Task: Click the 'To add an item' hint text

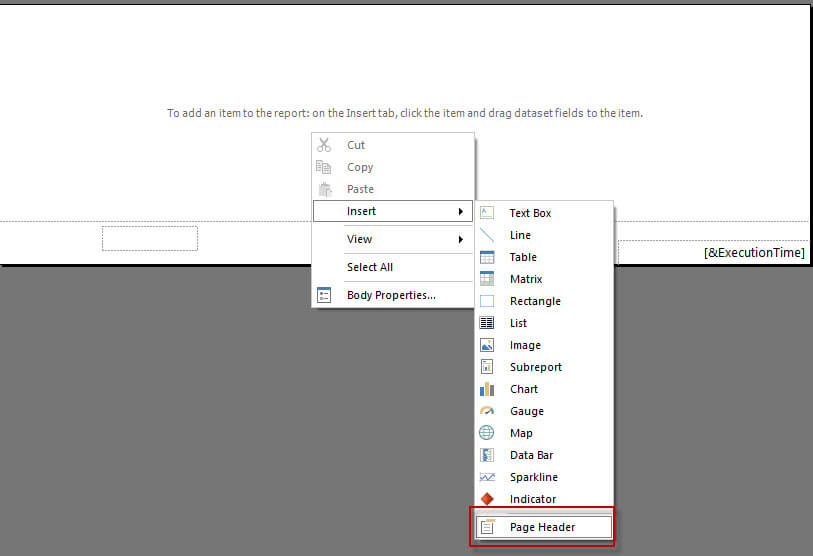Action: (x=405, y=113)
